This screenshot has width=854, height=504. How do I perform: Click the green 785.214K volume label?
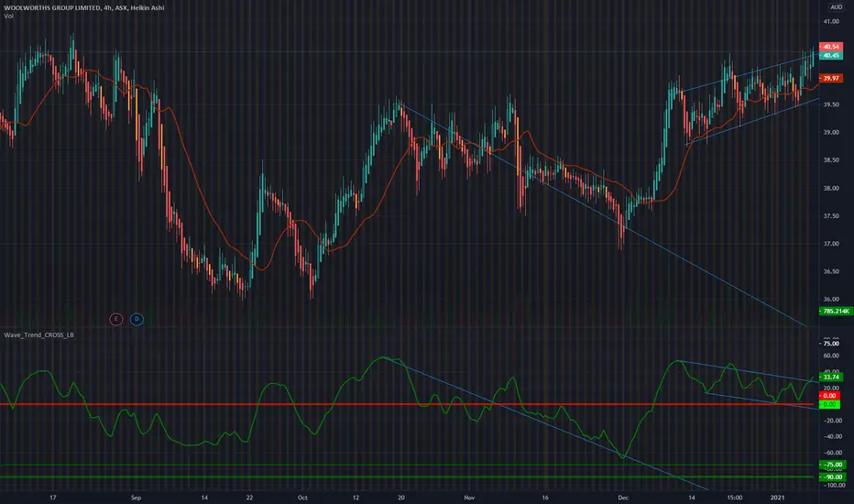(x=836, y=312)
